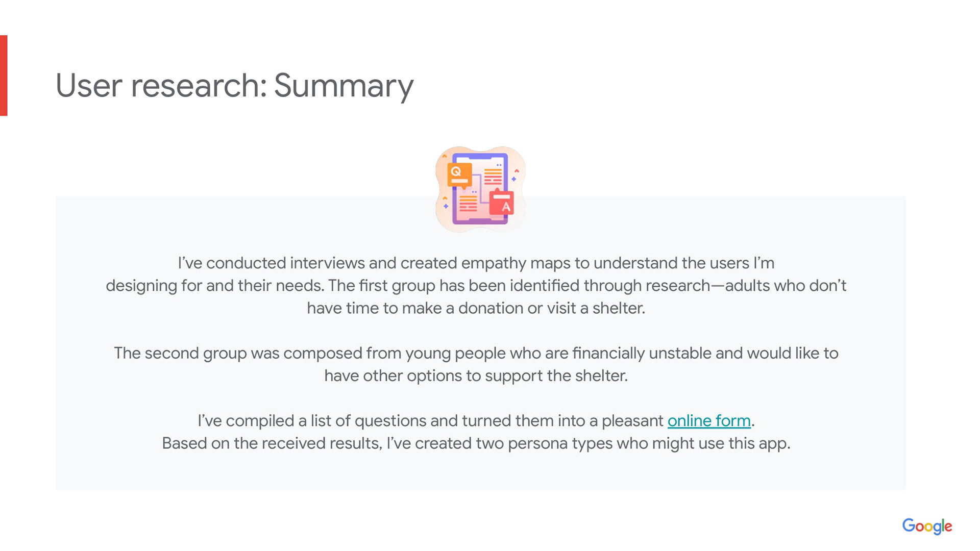Open the online form link
Image resolution: width=980 pixels, height=551 pixels.
(x=709, y=421)
